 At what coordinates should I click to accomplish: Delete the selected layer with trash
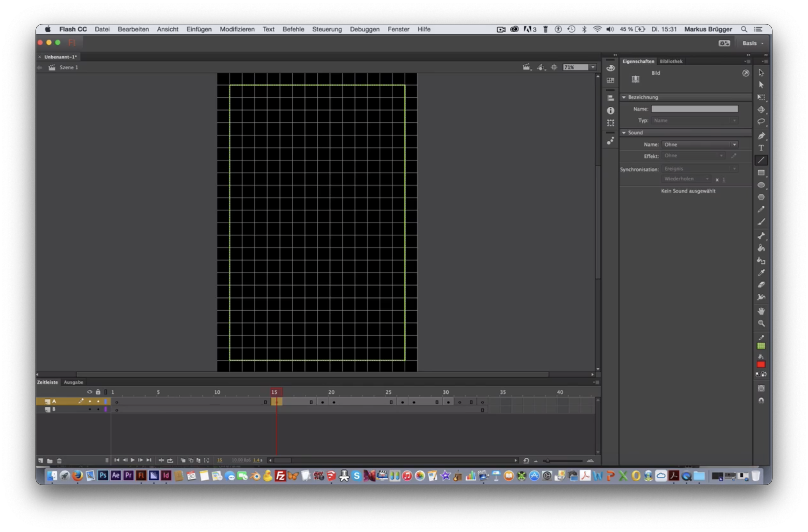[59, 461]
